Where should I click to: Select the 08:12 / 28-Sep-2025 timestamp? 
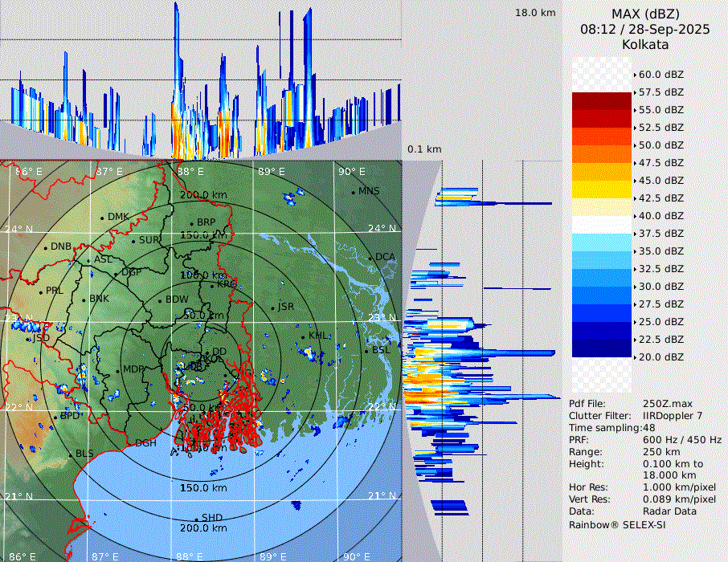tap(645, 29)
